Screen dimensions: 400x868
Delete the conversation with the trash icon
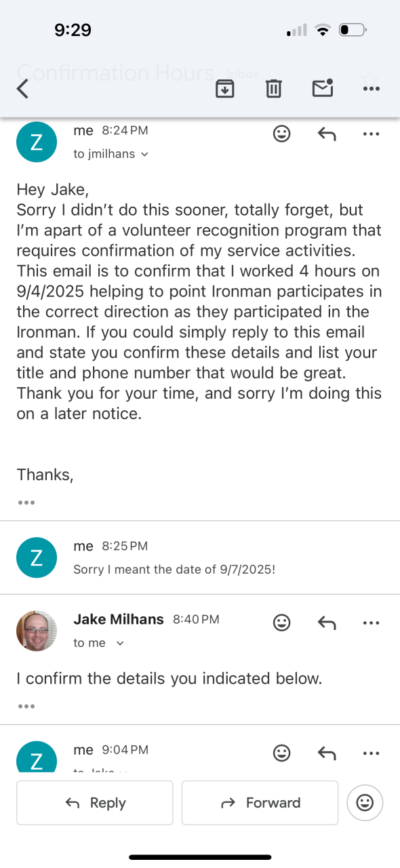273,88
